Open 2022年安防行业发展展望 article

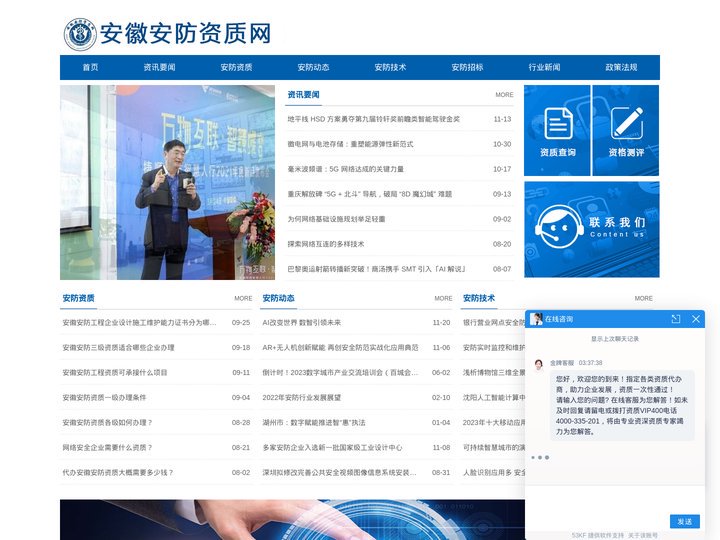[x=302, y=398]
